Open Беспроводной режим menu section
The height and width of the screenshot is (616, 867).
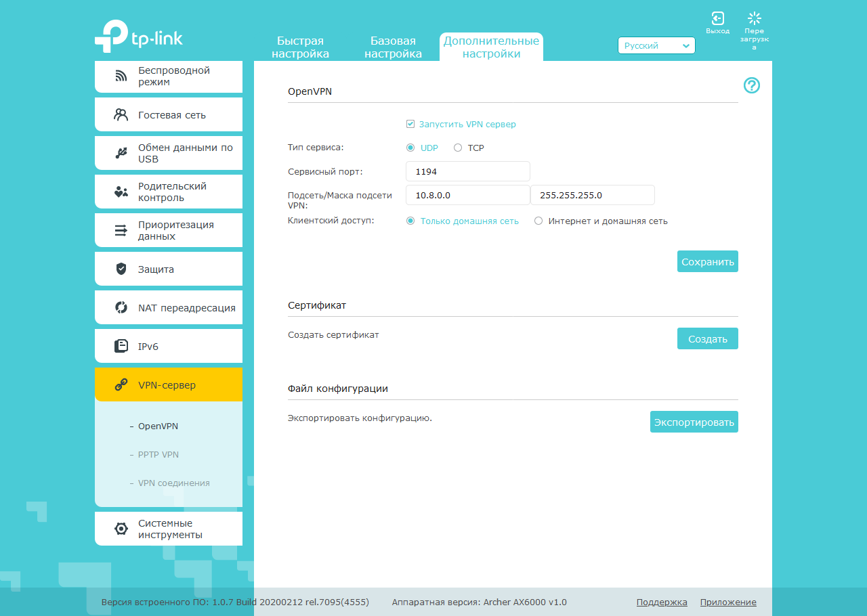click(x=169, y=76)
